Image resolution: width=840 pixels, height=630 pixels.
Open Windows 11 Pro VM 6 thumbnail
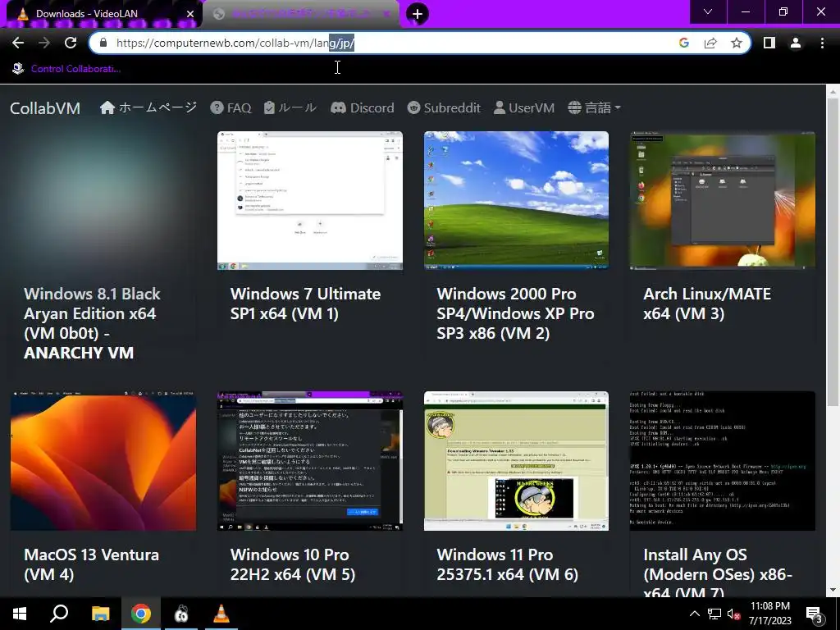click(517, 461)
